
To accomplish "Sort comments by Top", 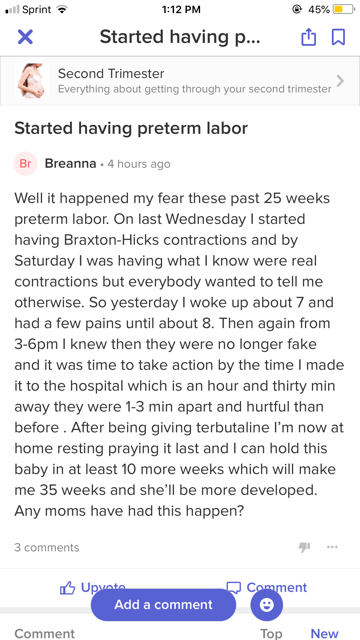I will click(x=271, y=633).
